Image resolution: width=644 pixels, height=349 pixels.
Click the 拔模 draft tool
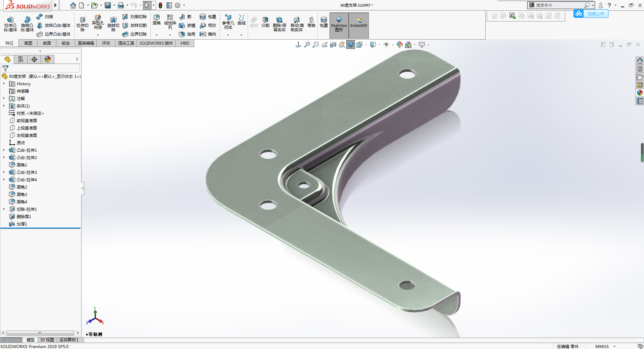[187, 25]
